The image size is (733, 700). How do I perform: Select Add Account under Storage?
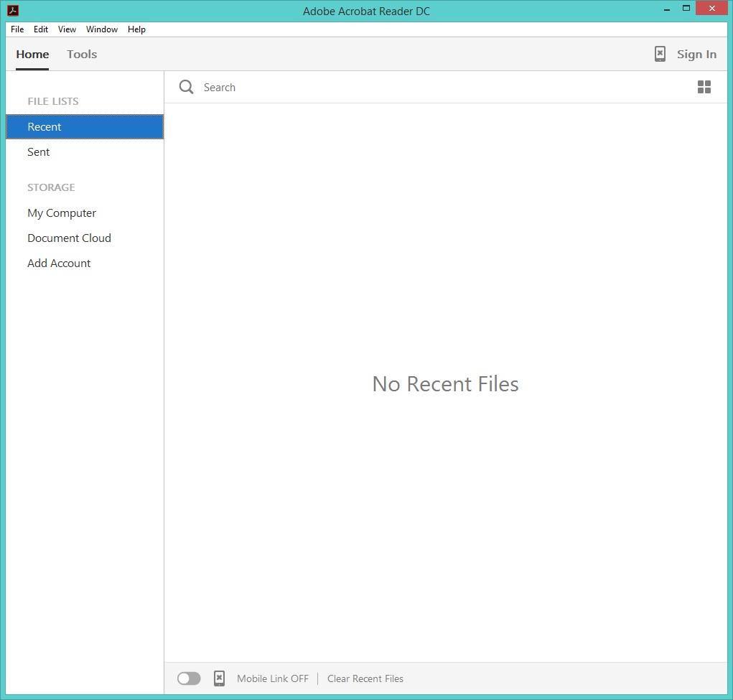[x=59, y=263]
